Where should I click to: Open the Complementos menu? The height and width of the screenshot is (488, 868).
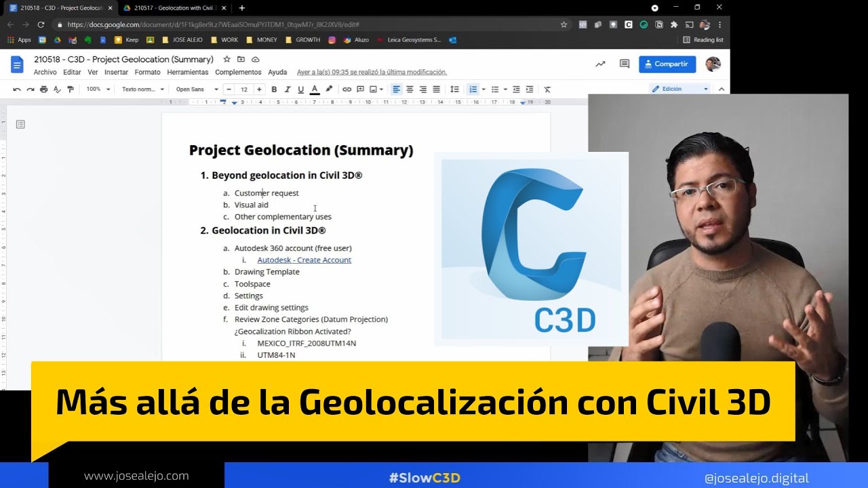pos(238,72)
